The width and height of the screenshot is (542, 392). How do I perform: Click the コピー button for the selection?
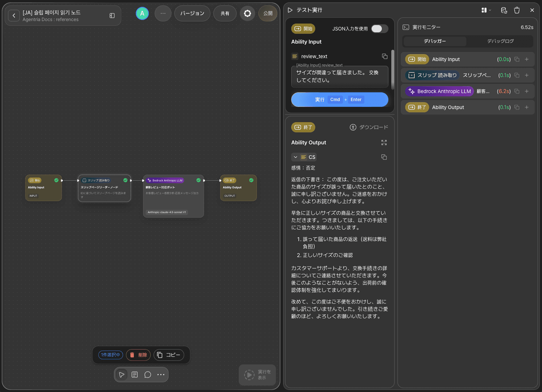169,355
